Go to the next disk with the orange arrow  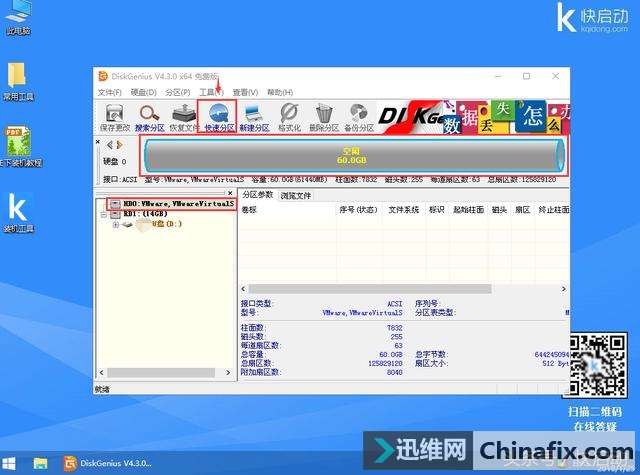(120, 144)
